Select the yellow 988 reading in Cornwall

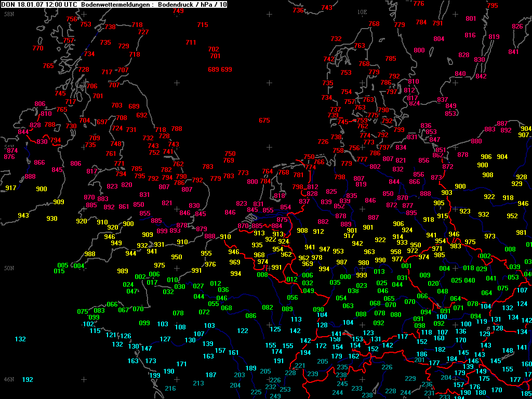click(x=90, y=254)
